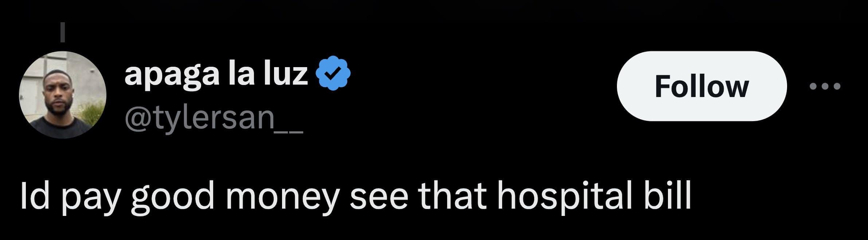Click the thread connector line above the avatar
Image resolution: width=868 pixels, height=240 pixels.
[x=63, y=32]
